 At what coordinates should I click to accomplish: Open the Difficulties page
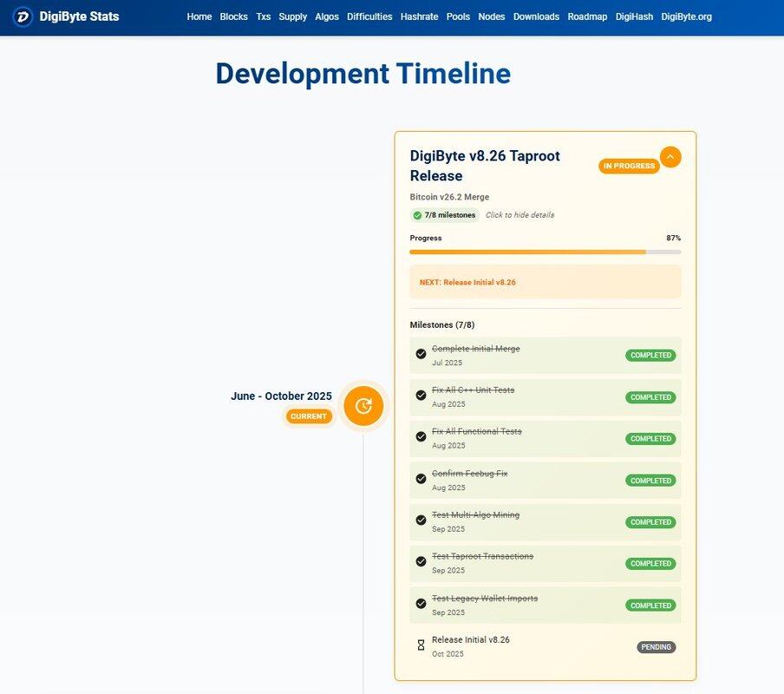(369, 16)
